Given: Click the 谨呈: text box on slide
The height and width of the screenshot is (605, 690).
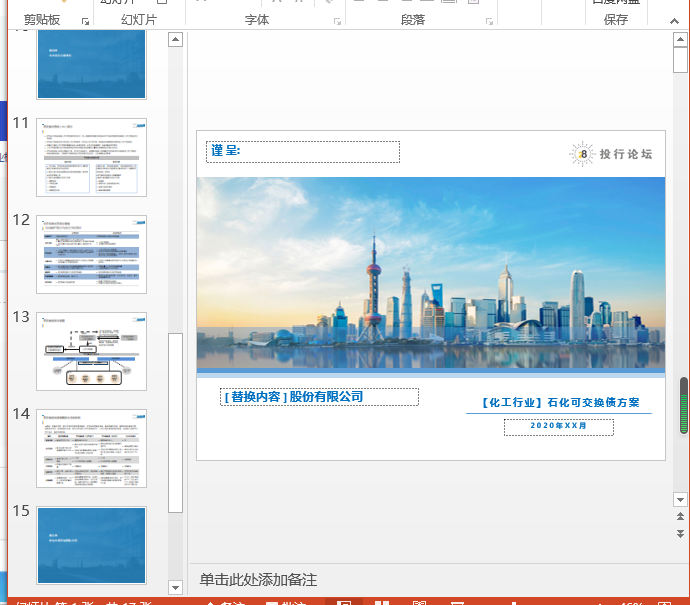Looking at the screenshot, I should [x=303, y=152].
